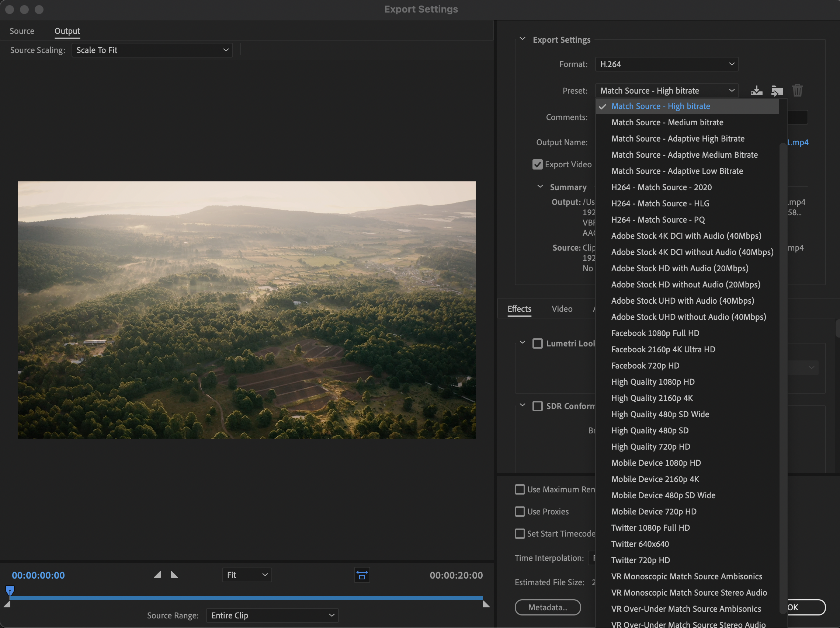The height and width of the screenshot is (628, 840).
Task: Switch to the Source tab
Action: coord(22,31)
